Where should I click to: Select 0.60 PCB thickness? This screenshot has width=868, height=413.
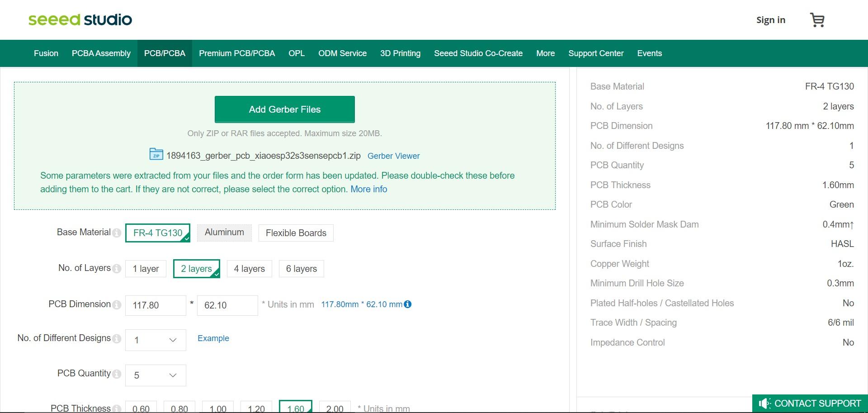click(x=141, y=407)
